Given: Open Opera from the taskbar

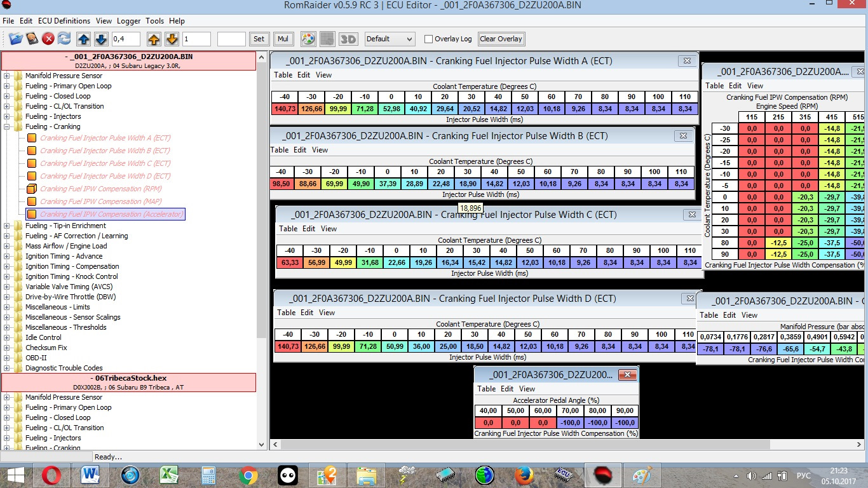Looking at the screenshot, I should point(51,475).
